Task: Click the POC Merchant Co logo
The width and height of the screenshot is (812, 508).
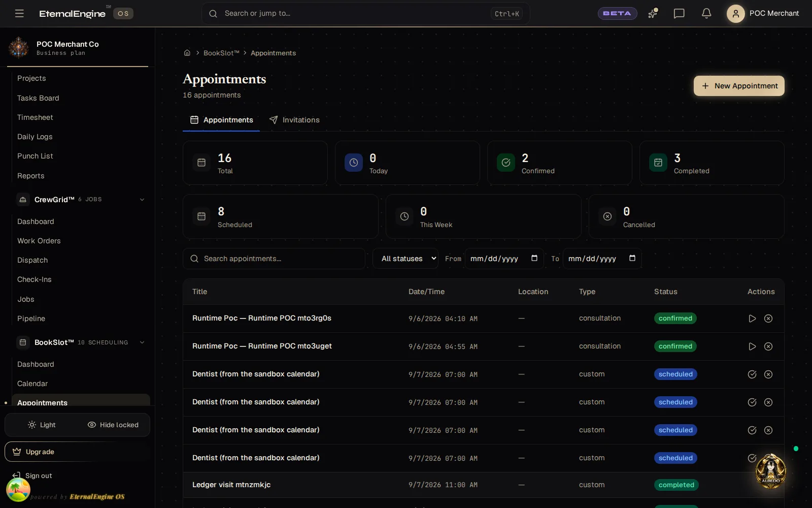Action: (19, 47)
